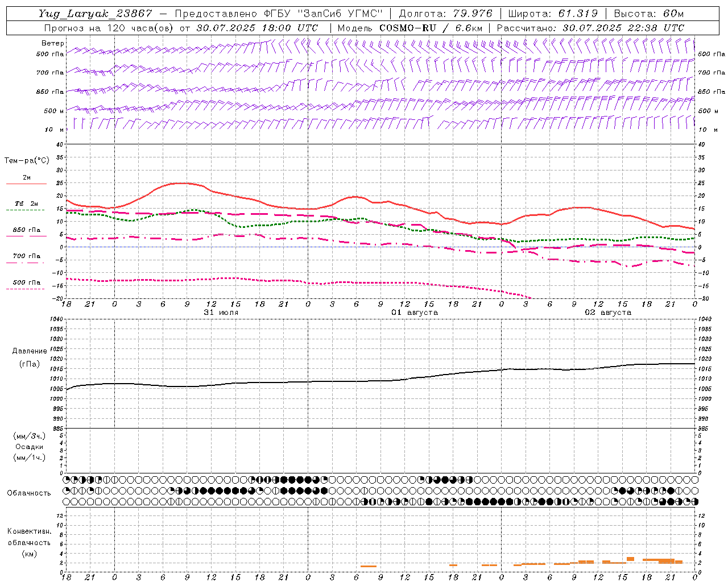Click the Модель COSMO-RU / 6.6км text
Viewport: 728px width, 582px height.
click(x=410, y=28)
